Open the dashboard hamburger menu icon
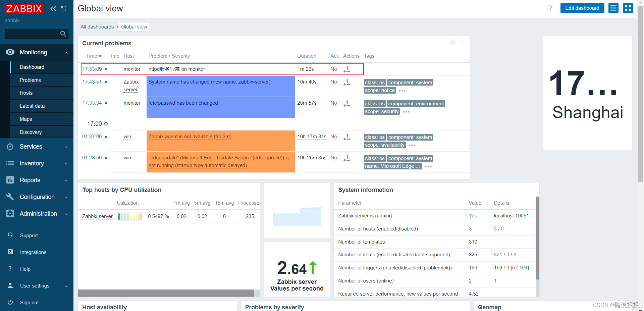Image resolution: width=644 pixels, height=311 pixels. pyautogui.click(x=613, y=8)
